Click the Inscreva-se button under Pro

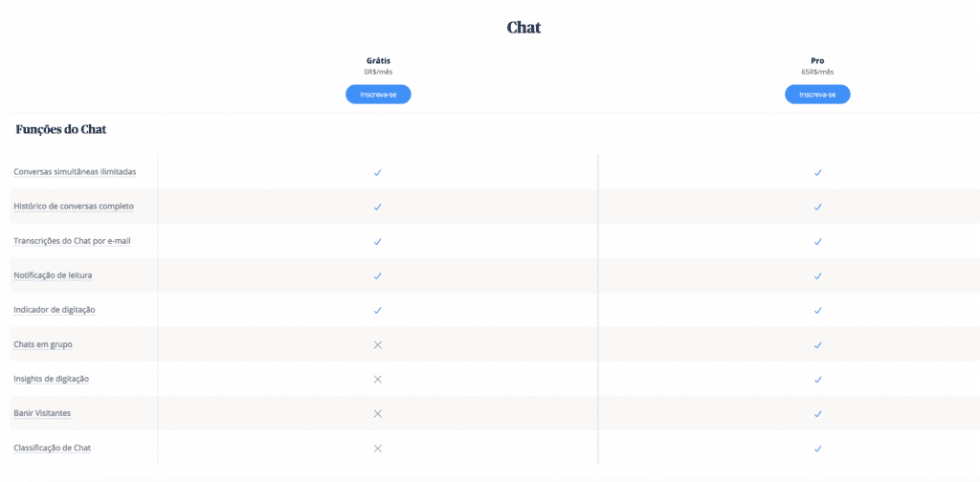point(817,95)
